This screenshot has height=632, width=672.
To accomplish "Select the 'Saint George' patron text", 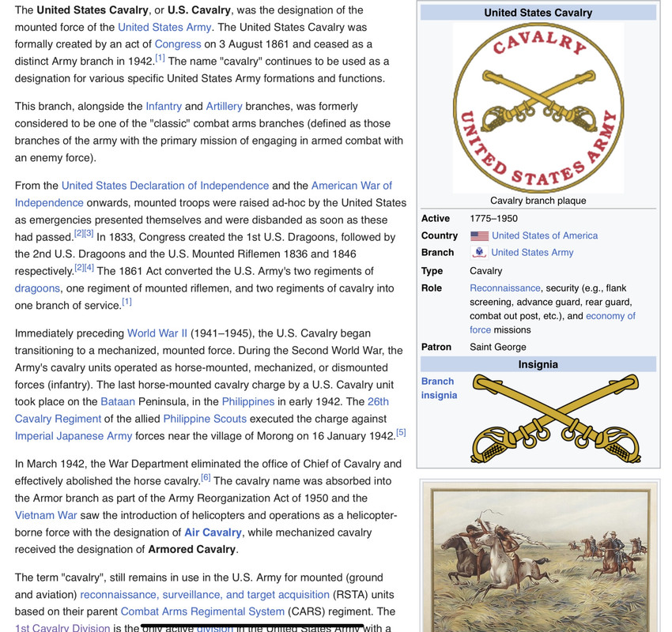I will coord(498,347).
